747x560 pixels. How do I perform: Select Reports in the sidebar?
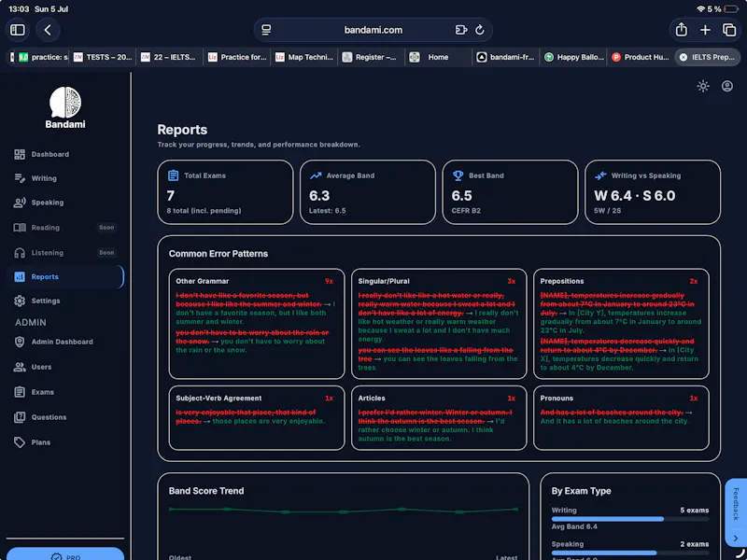point(65,277)
